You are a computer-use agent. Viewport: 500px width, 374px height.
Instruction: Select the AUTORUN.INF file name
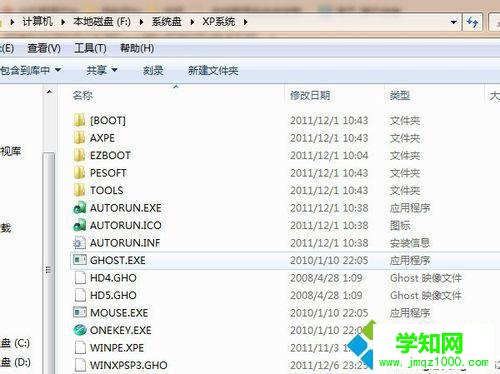[x=125, y=243]
